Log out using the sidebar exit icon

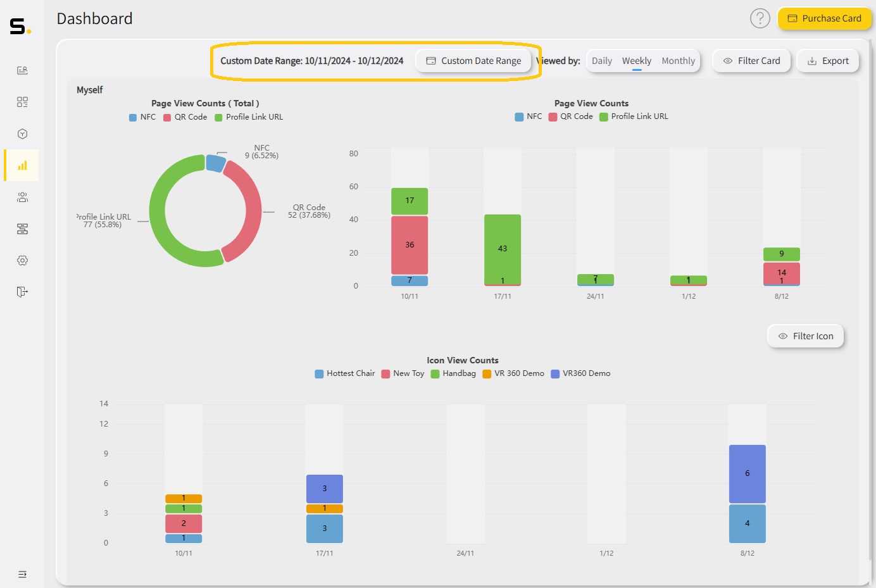tap(22, 292)
